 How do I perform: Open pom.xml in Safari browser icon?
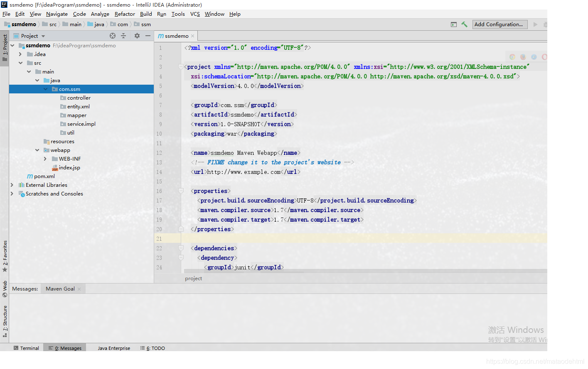(534, 57)
